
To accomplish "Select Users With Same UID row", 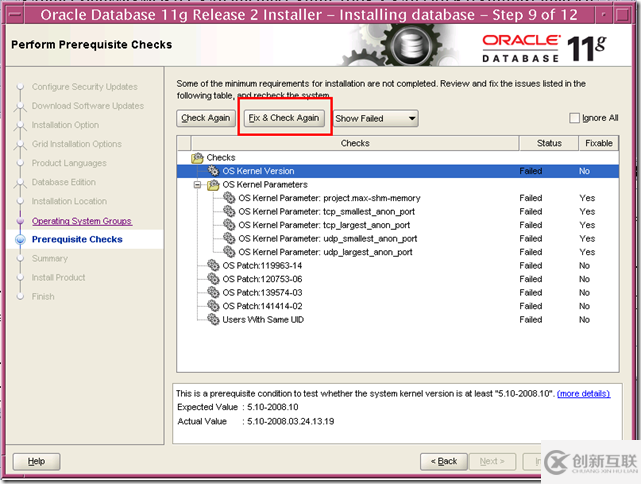I will point(398,319).
